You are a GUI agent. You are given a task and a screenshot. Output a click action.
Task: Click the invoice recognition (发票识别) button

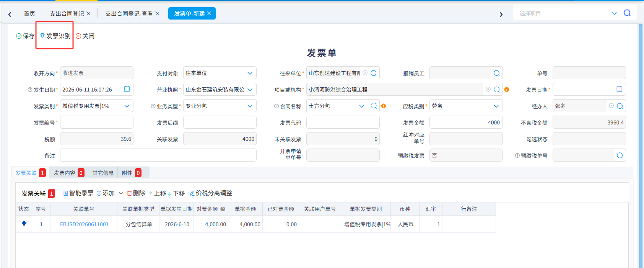55,36
